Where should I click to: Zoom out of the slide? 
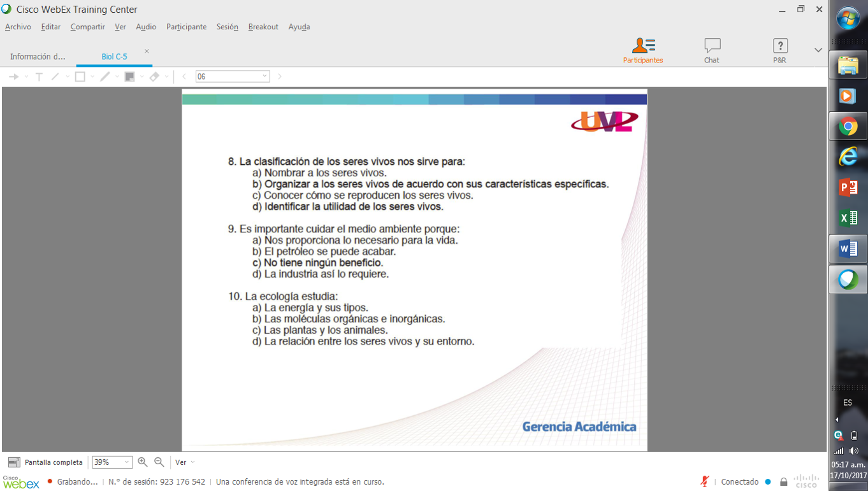click(x=159, y=462)
